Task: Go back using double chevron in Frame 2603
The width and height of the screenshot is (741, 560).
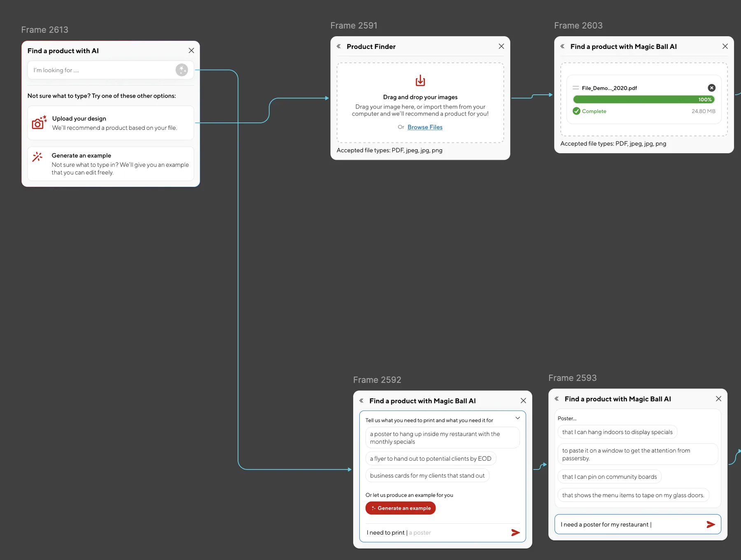Action: click(x=562, y=47)
